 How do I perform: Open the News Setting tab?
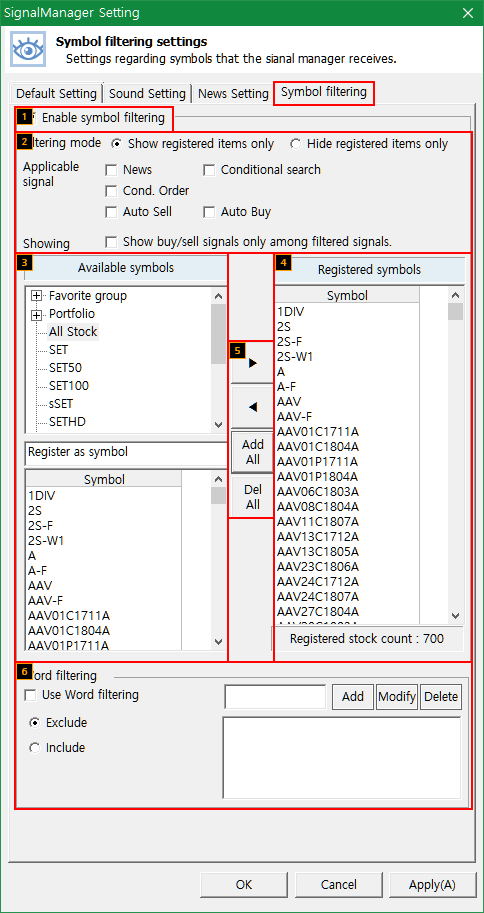[233, 93]
